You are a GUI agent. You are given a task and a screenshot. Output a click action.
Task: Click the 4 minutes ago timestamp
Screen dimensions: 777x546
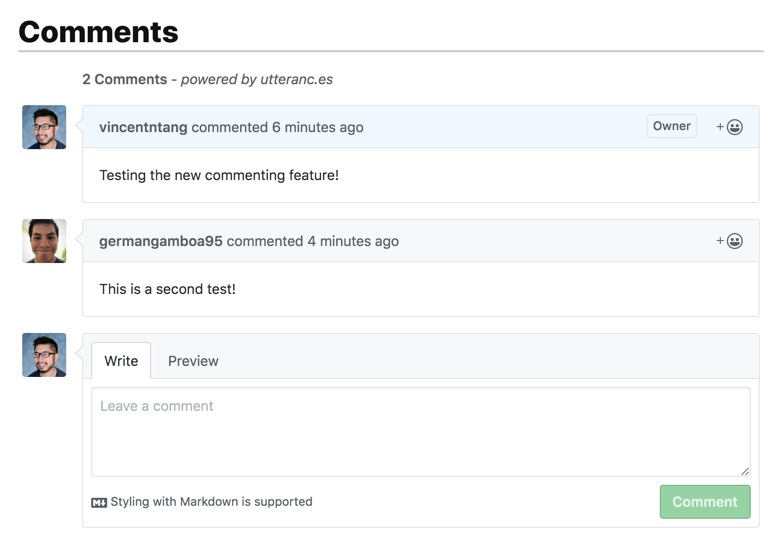[353, 241]
